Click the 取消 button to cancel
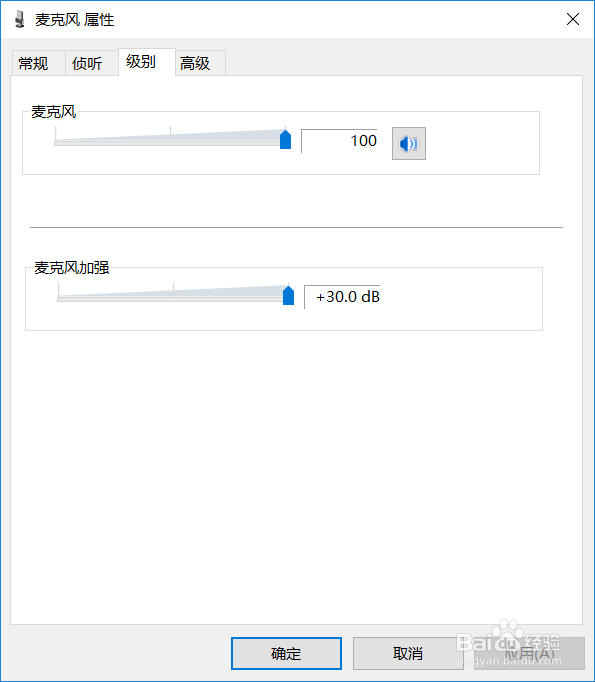The width and height of the screenshot is (595, 682). (408, 653)
